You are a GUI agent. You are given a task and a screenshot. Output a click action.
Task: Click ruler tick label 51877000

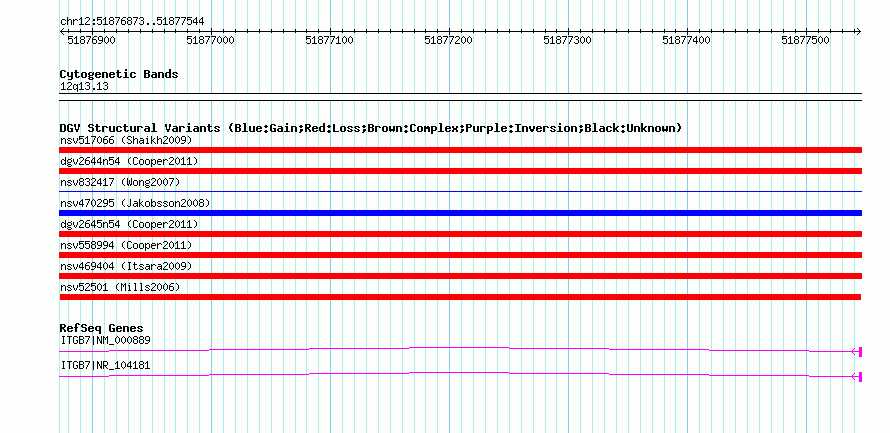point(211,41)
